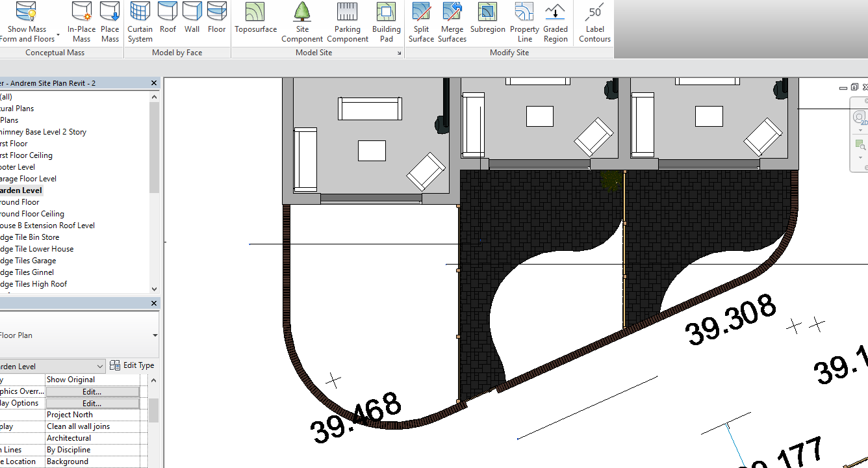Select the Garden Level view
Screen dimensions: 868x468
coord(21,190)
